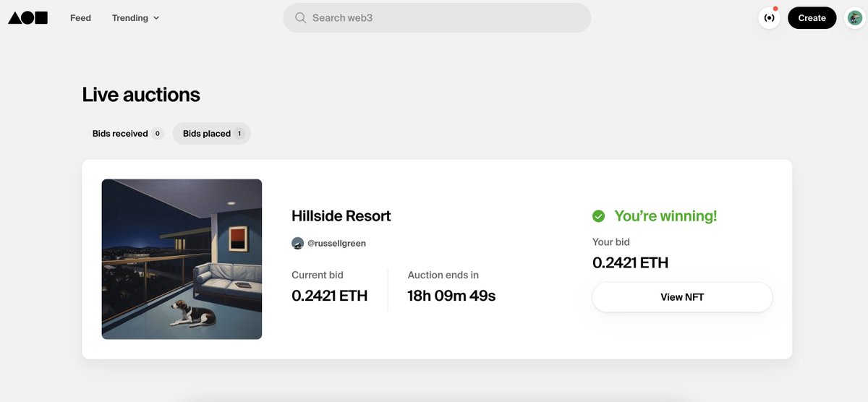Click the View NFT button
Viewport: 868px width, 402px height.
point(682,297)
